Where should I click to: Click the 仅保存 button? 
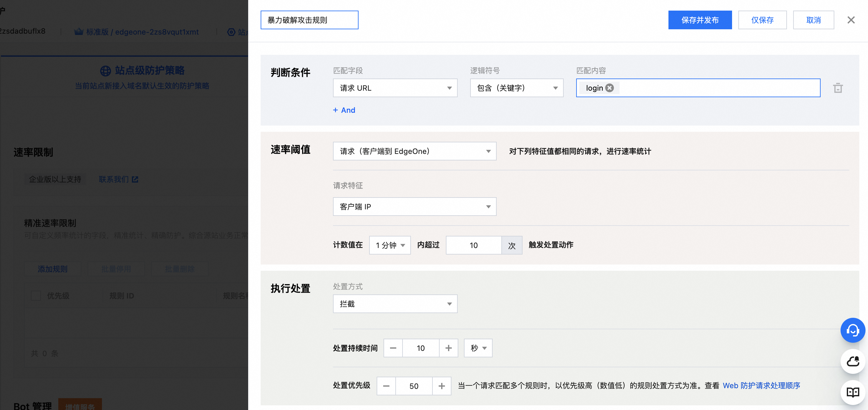click(762, 20)
